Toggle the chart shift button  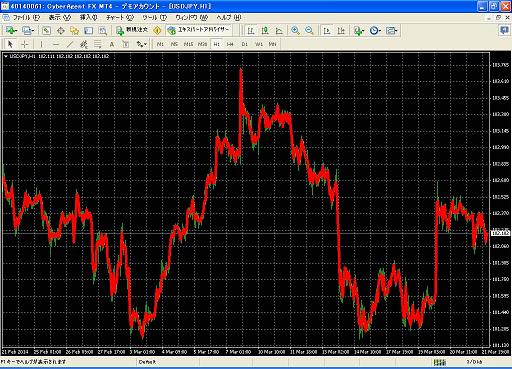(x=341, y=31)
